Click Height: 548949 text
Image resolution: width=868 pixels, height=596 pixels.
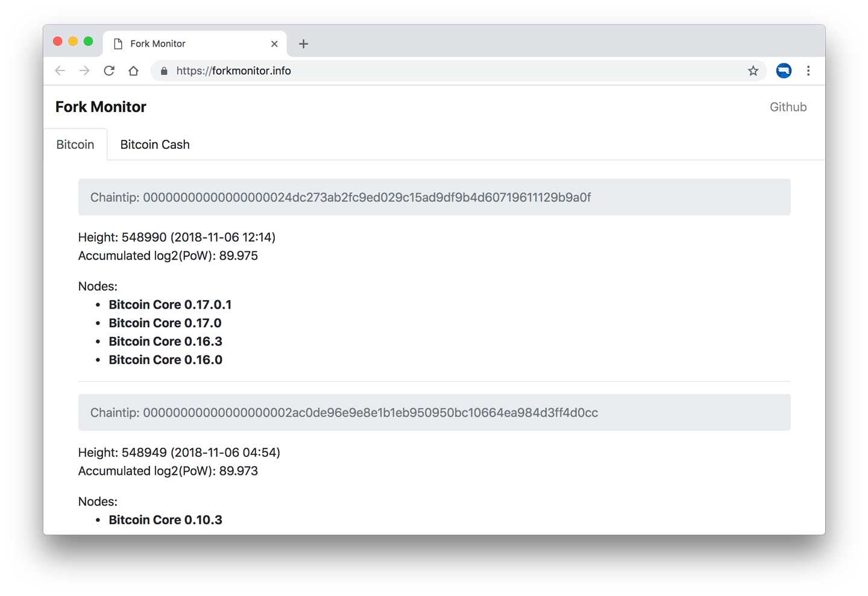[179, 453]
